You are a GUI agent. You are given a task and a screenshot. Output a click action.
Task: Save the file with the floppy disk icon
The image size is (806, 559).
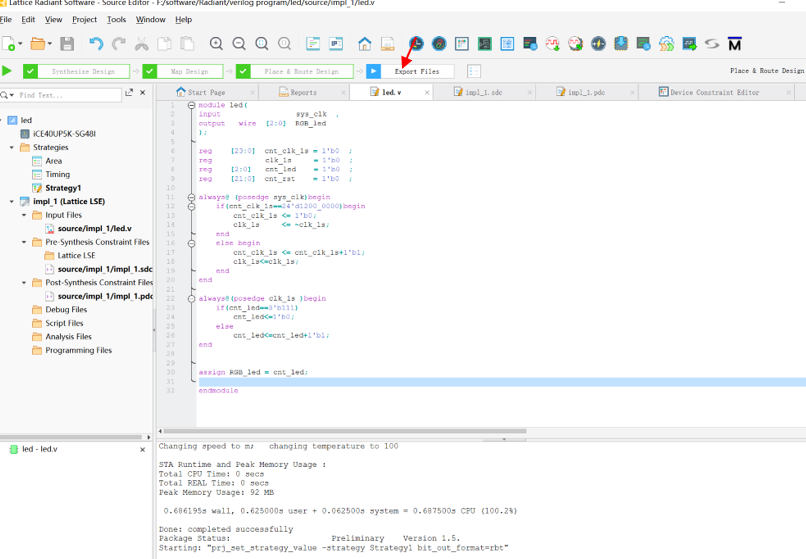tap(67, 44)
